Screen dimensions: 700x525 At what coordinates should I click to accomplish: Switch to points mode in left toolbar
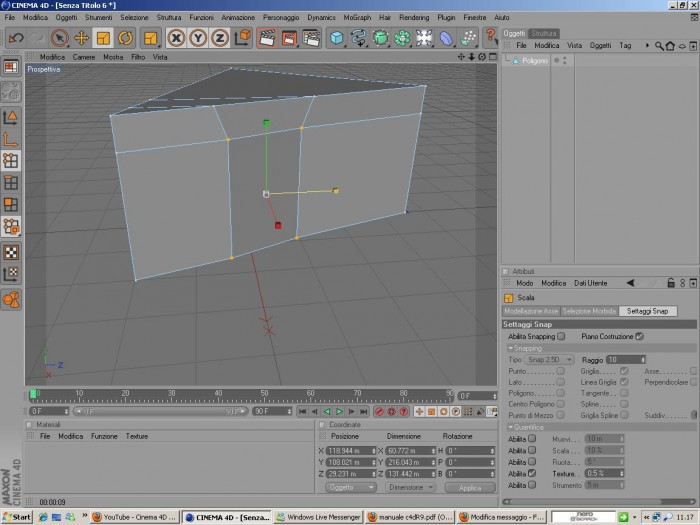[11, 160]
